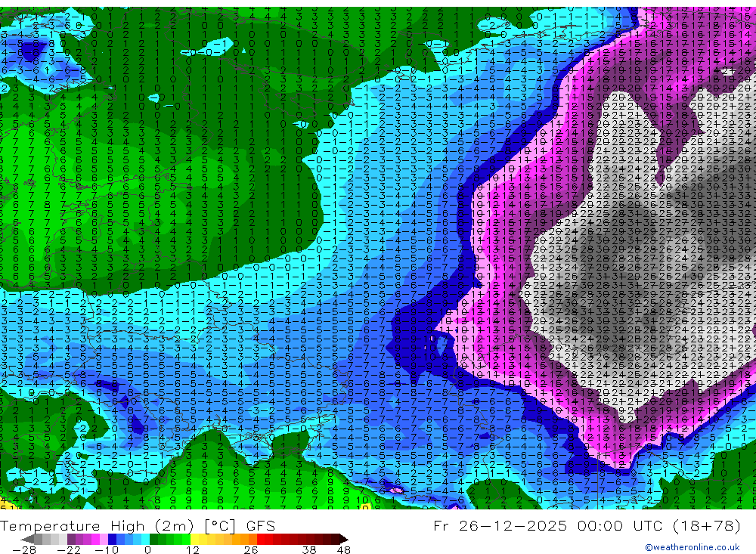Pick the bright yellow legend swatch at 12
This screenshot has width=756, height=554.
click(195, 539)
